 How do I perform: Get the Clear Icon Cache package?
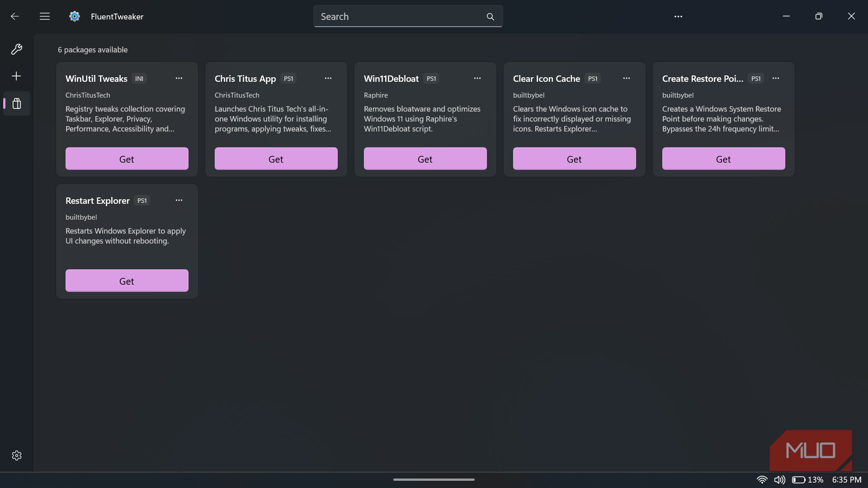pyautogui.click(x=575, y=159)
